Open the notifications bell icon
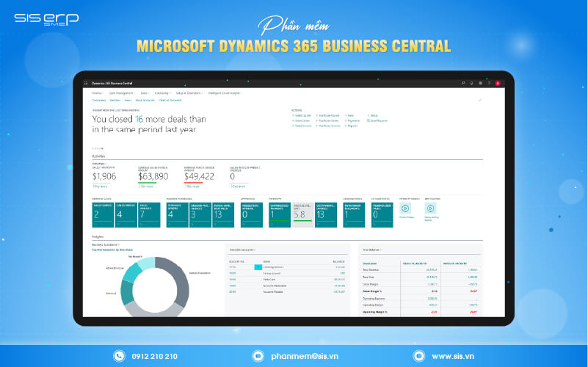The width and height of the screenshot is (588, 367). [x=472, y=84]
